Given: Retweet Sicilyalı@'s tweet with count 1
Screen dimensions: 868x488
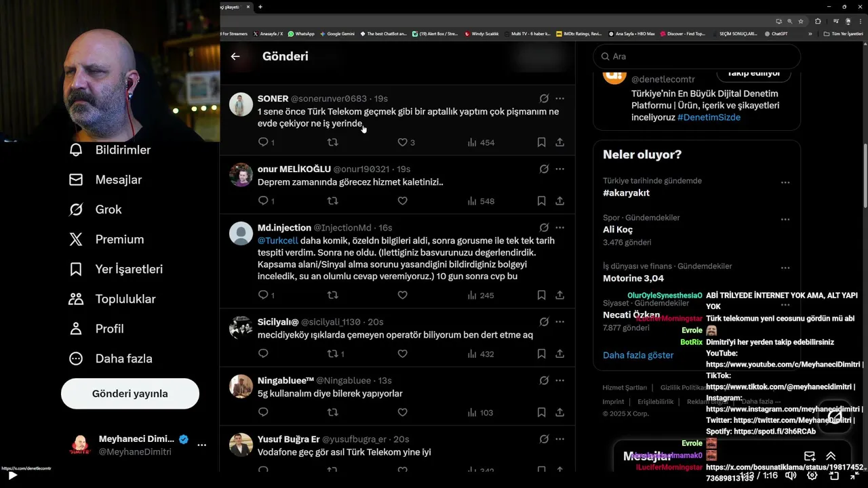Looking at the screenshot, I should pos(336,353).
